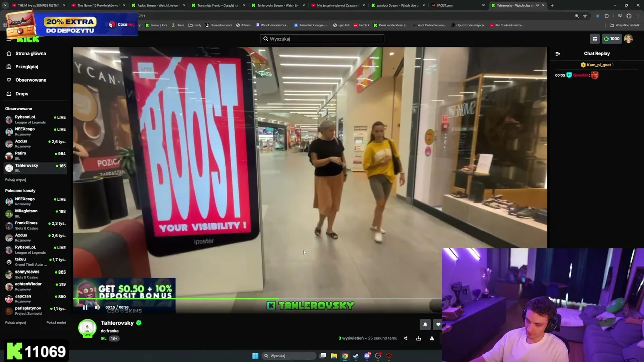The height and width of the screenshot is (362, 644).
Task: Toggle notifications bell for Tahlerovsky
Action: pos(425,325)
